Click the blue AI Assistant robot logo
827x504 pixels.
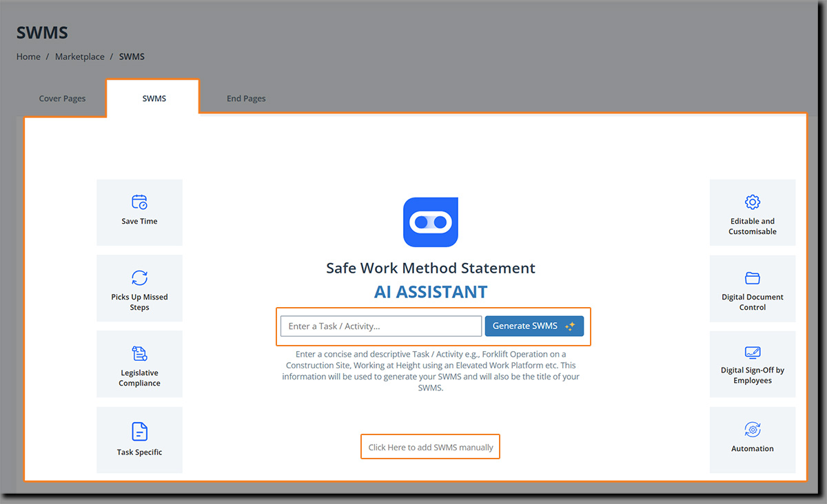tap(431, 222)
